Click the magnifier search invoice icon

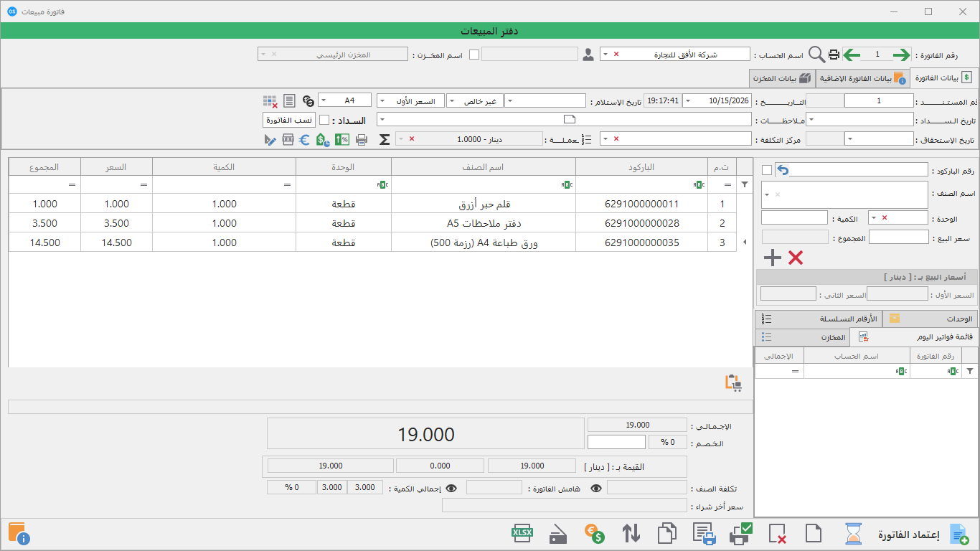coord(816,55)
